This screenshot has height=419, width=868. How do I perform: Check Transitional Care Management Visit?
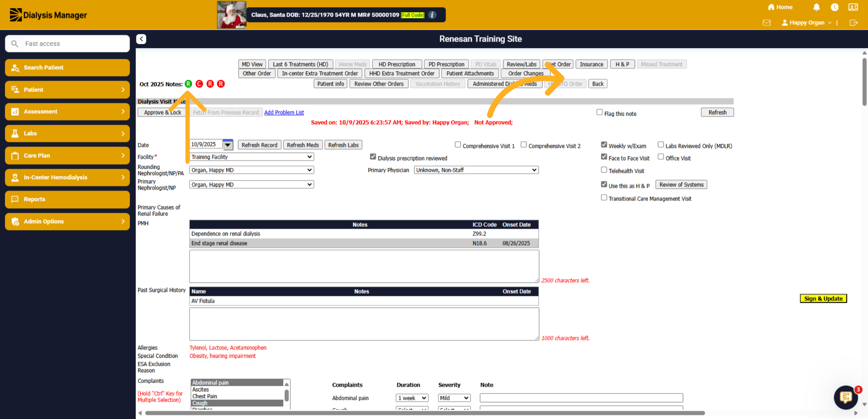tap(604, 197)
